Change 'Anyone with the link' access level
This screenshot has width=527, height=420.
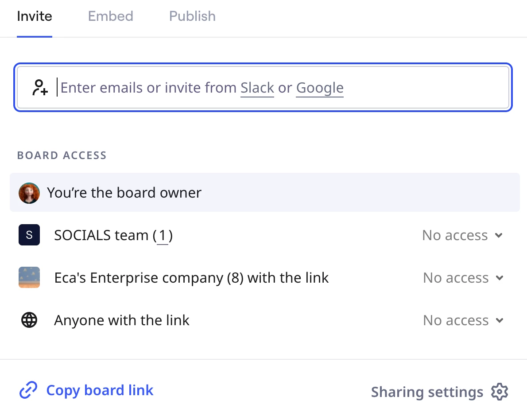tap(463, 320)
